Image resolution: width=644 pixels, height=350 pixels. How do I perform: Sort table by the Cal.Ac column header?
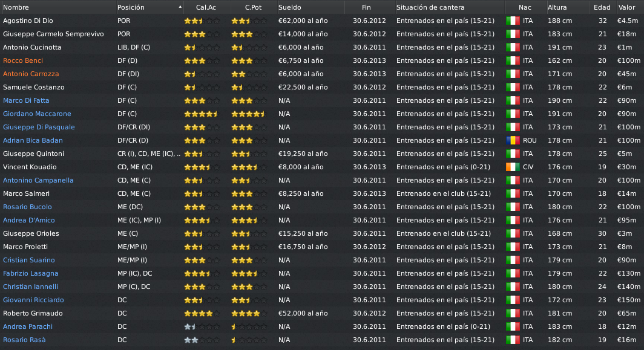click(206, 7)
